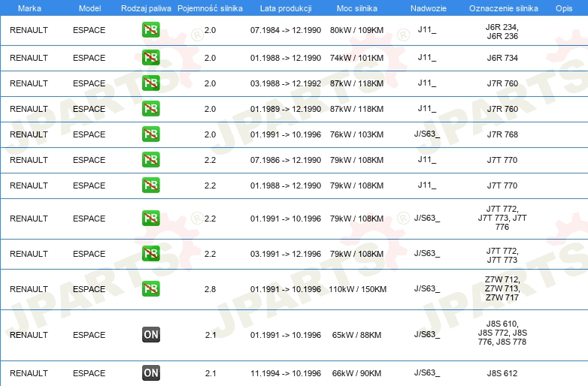Click production years 07.1986 -> 12.1990
Viewport: 588px width, 386px height.
point(286,160)
